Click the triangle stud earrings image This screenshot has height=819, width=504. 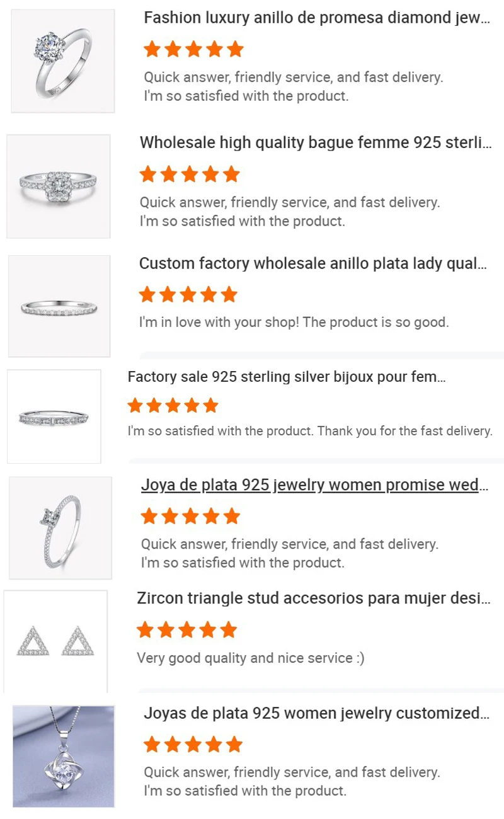pos(55,641)
